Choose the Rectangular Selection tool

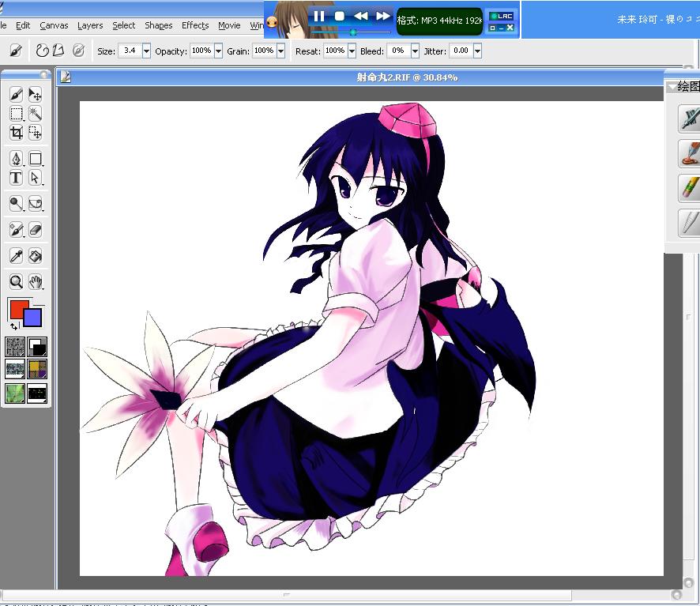pyautogui.click(x=16, y=114)
